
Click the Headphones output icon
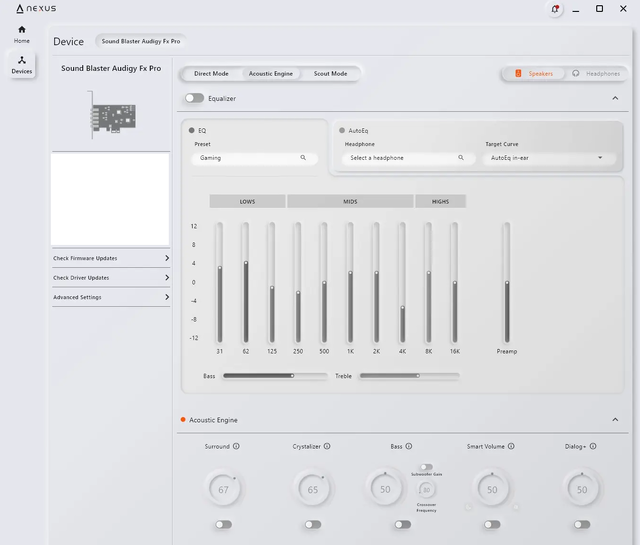pos(576,73)
